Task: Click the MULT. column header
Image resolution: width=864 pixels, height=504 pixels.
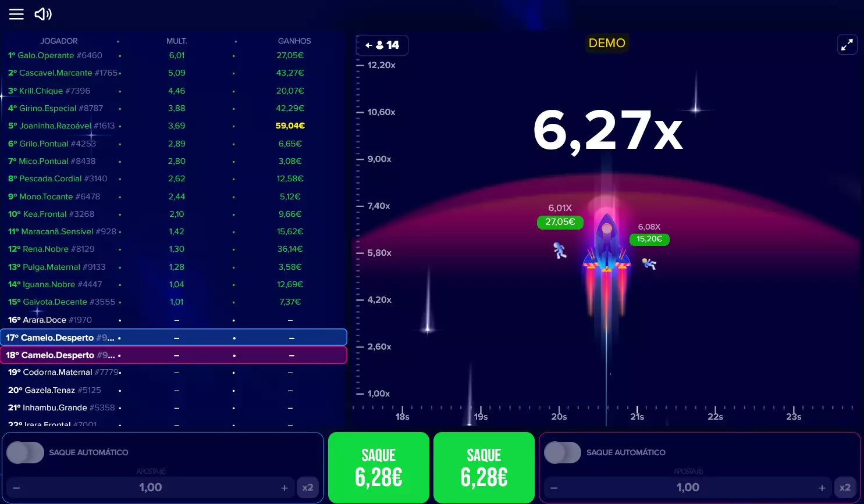Action: pyautogui.click(x=177, y=41)
